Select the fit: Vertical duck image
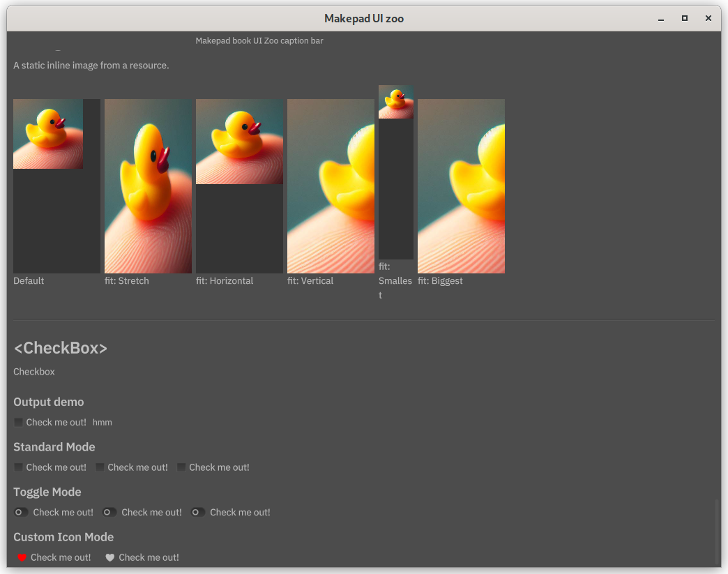The height and width of the screenshot is (574, 728). 331,186
